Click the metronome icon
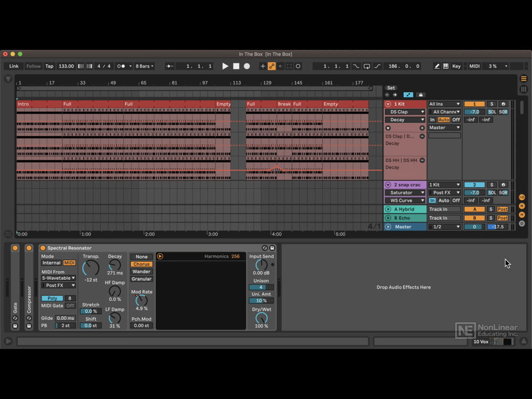 [x=121, y=66]
